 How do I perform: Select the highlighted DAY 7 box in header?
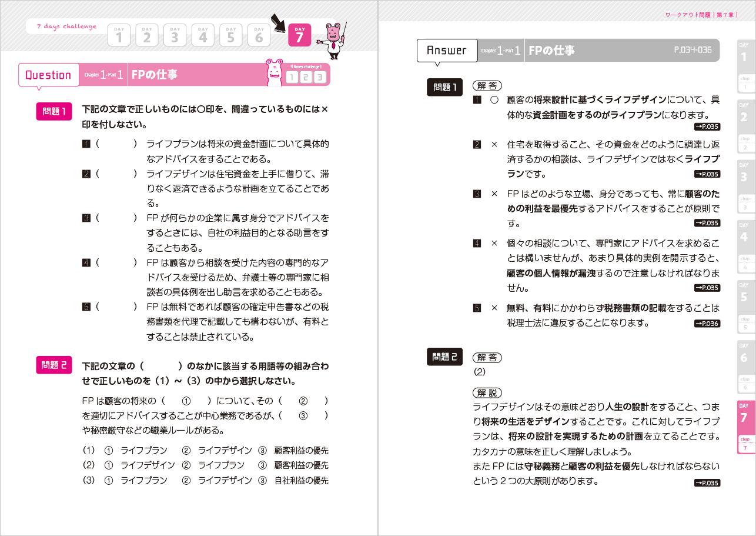point(300,35)
